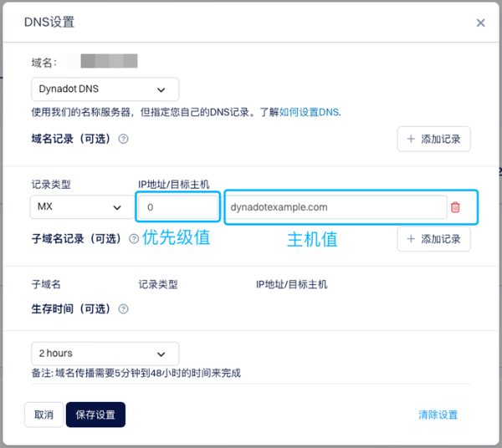This screenshot has height=448, width=502.
Task: Click the 子域名 column label
Action: (x=46, y=284)
